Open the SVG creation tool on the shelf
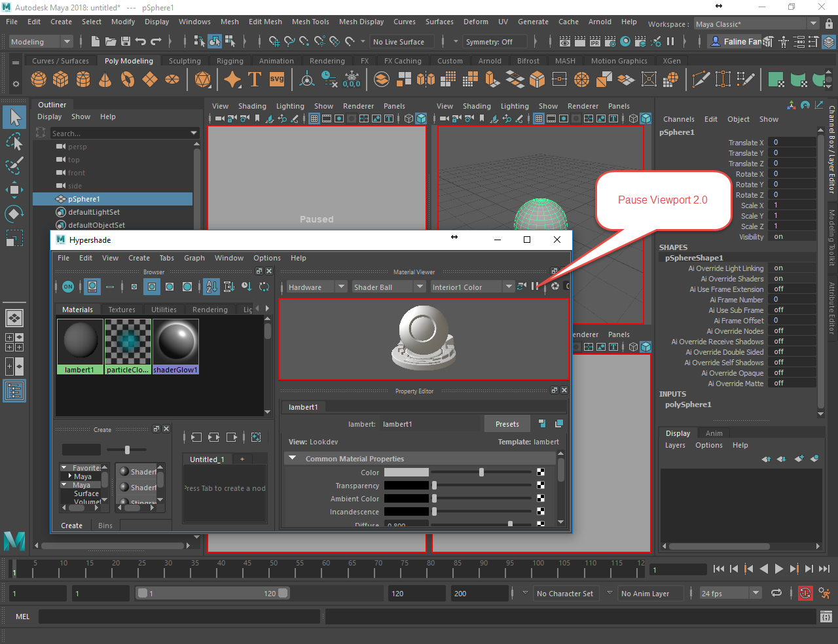 pyautogui.click(x=277, y=79)
